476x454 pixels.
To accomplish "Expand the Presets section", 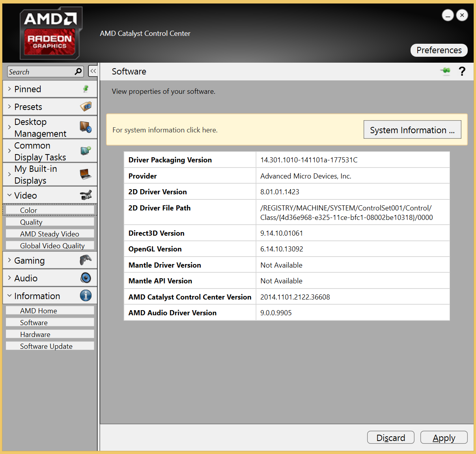I will point(9,106).
